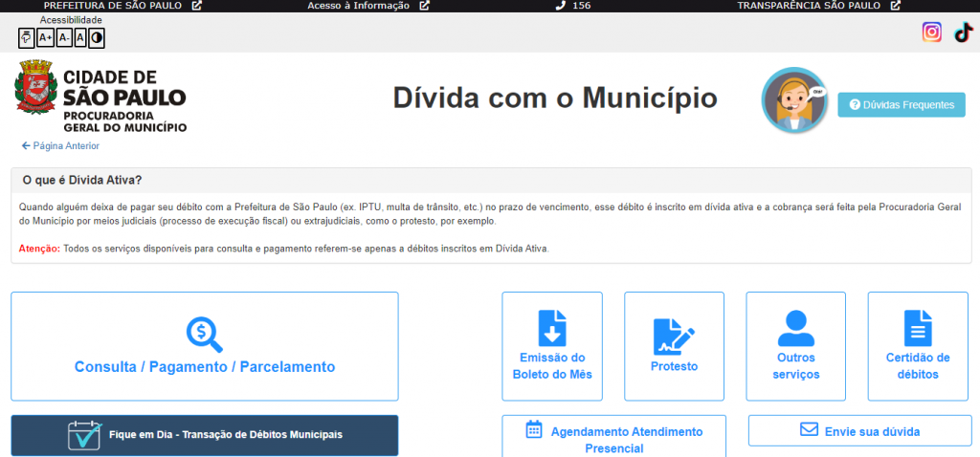Click the Cidade de São Paulo logo
Image resolution: width=980 pixels, height=457 pixels.
101,97
